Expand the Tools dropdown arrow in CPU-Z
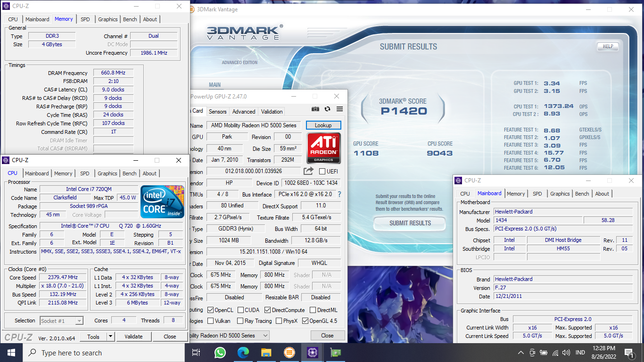Viewport: 644px width, 362px height. tap(111, 337)
